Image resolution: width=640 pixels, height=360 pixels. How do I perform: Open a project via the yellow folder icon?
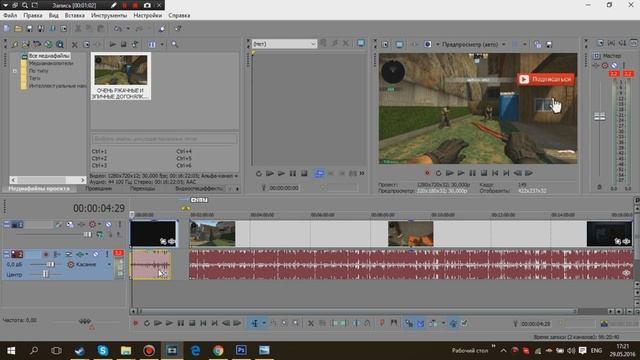(x=18, y=29)
